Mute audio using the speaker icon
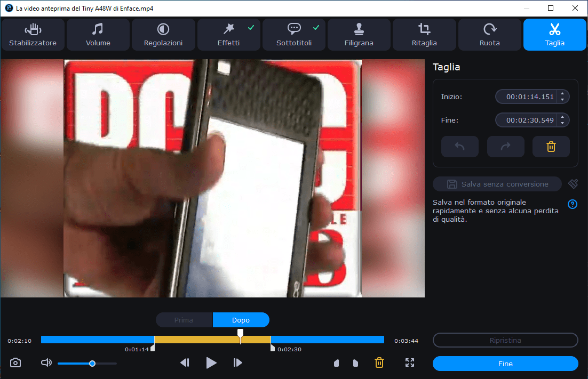The image size is (588, 379). click(x=46, y=363)
